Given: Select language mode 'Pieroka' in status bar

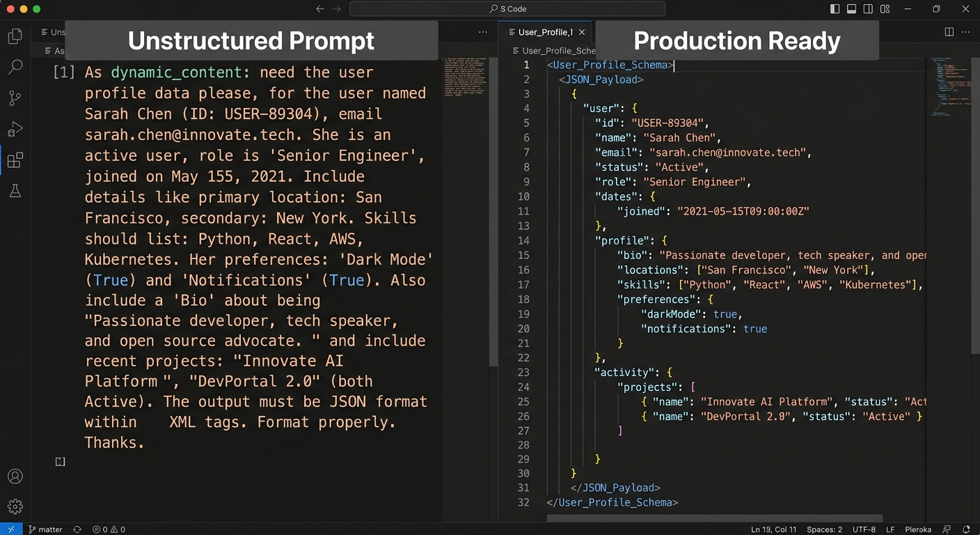Looking at the screenshot, I should (x=918, y=529).
